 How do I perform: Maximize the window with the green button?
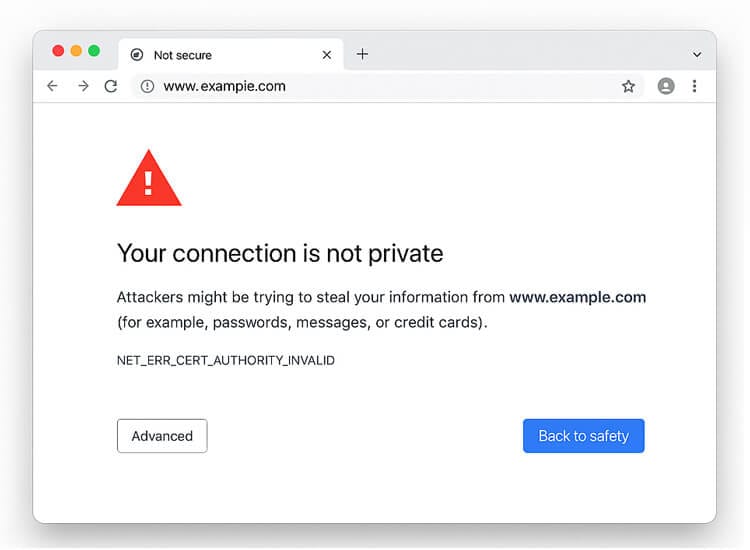(x=94, y=51)
